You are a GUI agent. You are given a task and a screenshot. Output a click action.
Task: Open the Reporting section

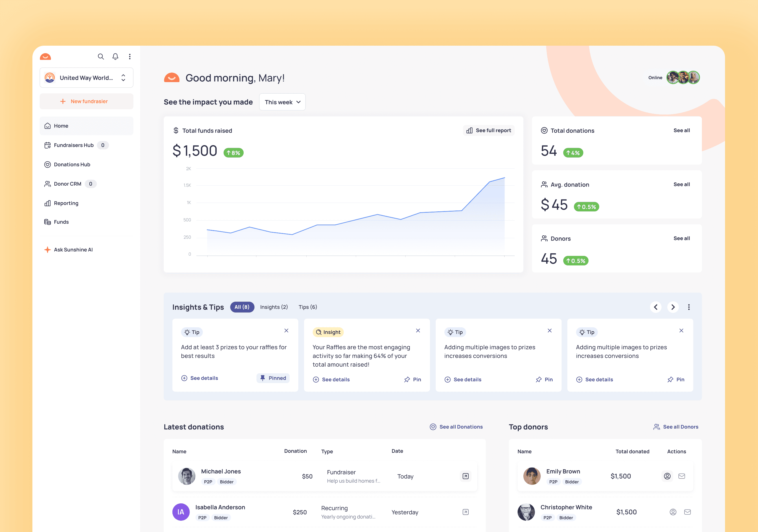pos(66,203)
